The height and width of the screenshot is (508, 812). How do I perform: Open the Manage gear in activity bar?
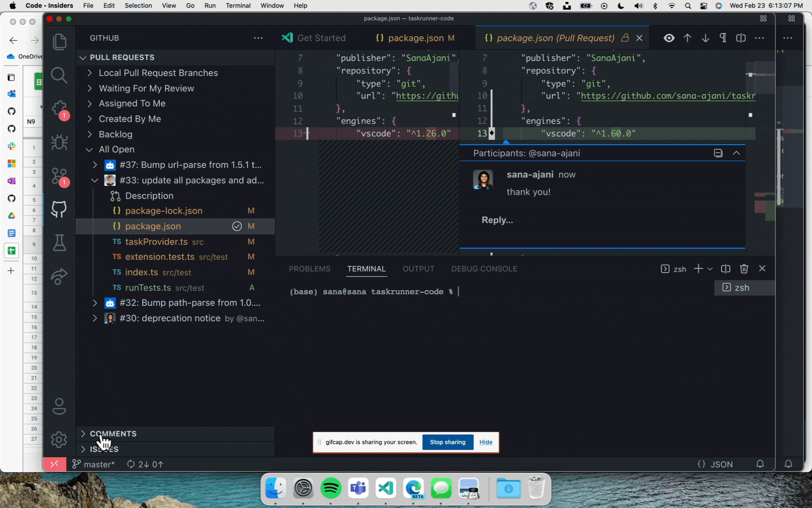click(x=59, y=440)
